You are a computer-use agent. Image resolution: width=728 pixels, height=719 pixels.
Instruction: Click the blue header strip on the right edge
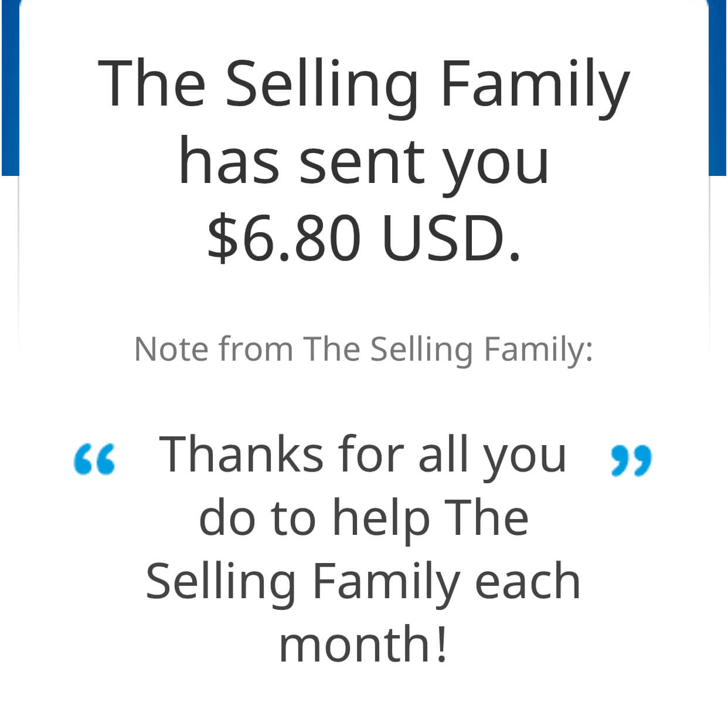[x=717, y=88]
